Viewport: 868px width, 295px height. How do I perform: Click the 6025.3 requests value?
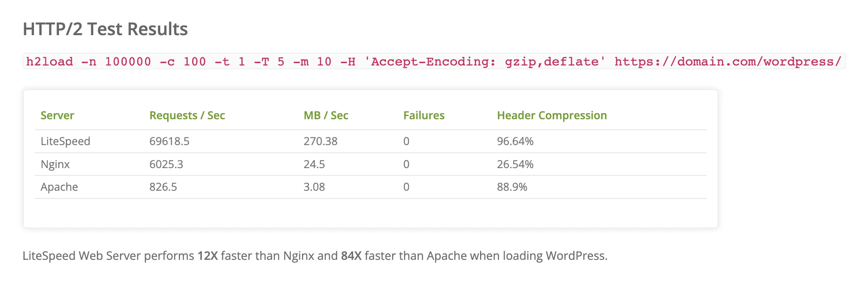click(x=166, y=164)
